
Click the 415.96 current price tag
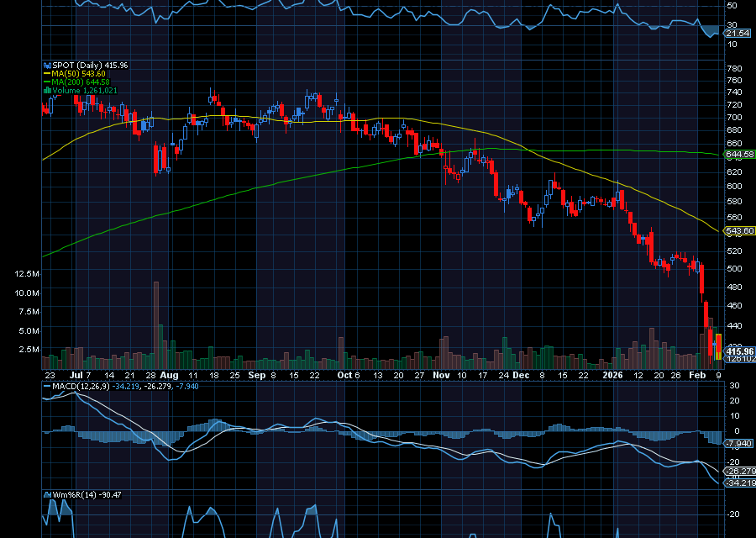pos(739,351)
